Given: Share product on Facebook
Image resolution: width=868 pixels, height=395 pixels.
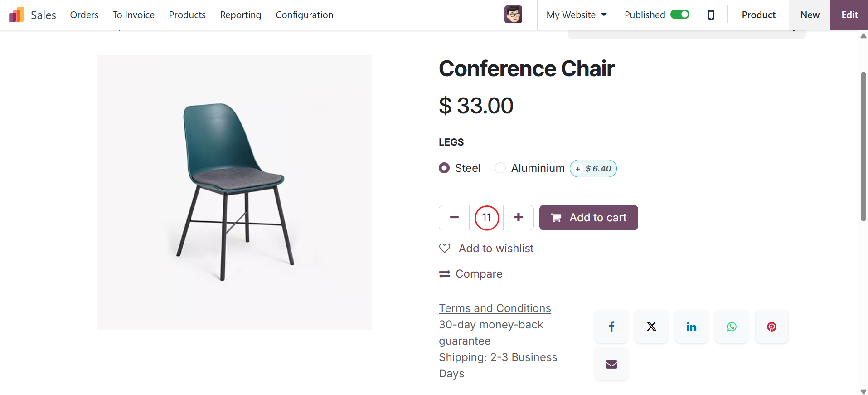Looking at the screenshot, I should pyautogui.click(x=611, y=327).
